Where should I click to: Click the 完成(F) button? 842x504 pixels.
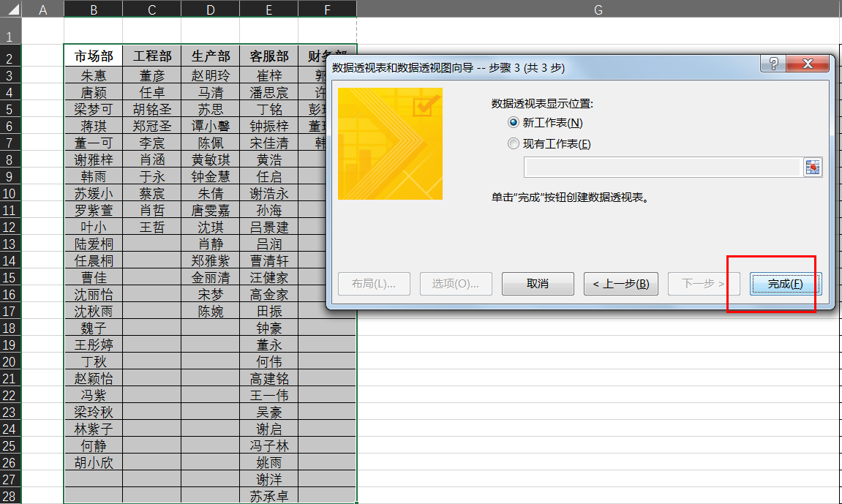(x=785, y=283)
